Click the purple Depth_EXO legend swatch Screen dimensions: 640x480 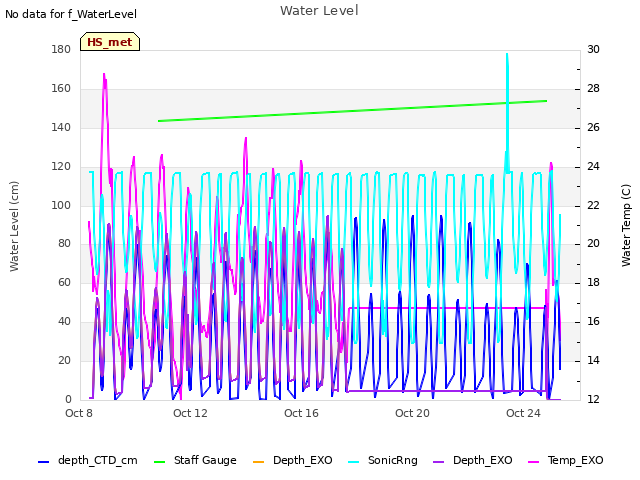(438, 462)
